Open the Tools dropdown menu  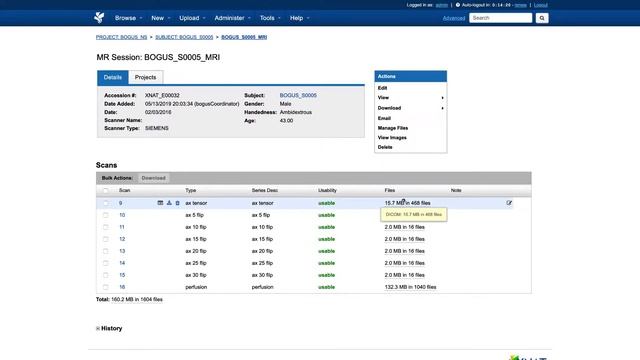(x=270, y=18)
